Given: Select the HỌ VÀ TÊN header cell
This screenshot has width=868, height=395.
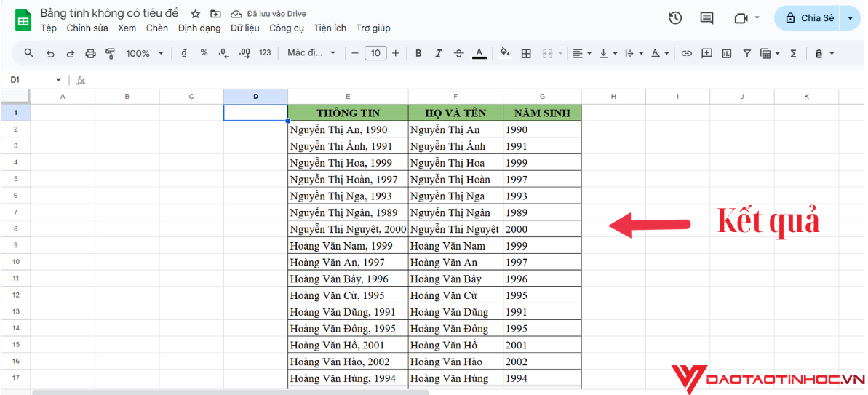Looking at the screenshot, I should tap(455, 113).
